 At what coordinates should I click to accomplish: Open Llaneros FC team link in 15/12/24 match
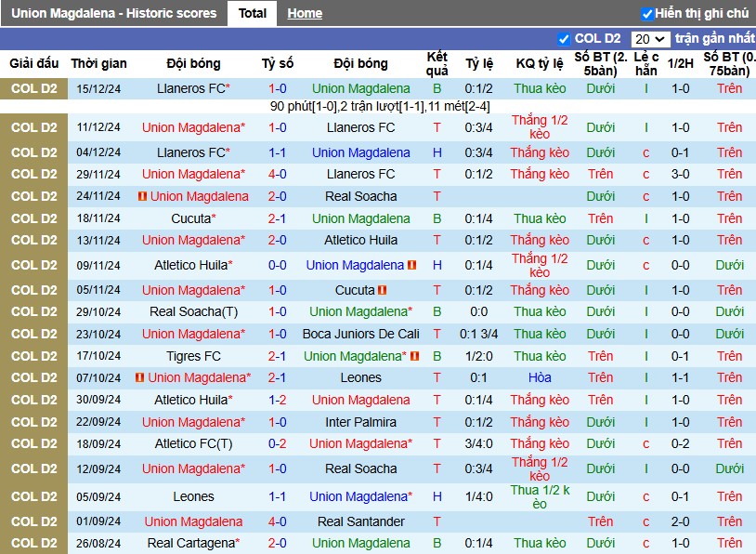(x=193, y=89)
